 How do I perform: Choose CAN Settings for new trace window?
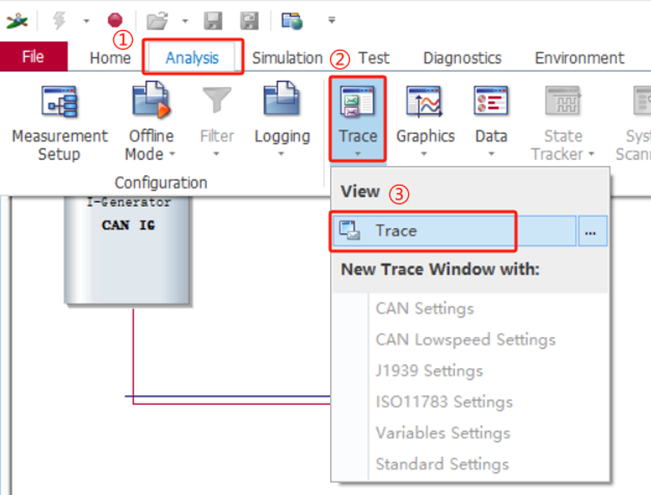point(424,308)
